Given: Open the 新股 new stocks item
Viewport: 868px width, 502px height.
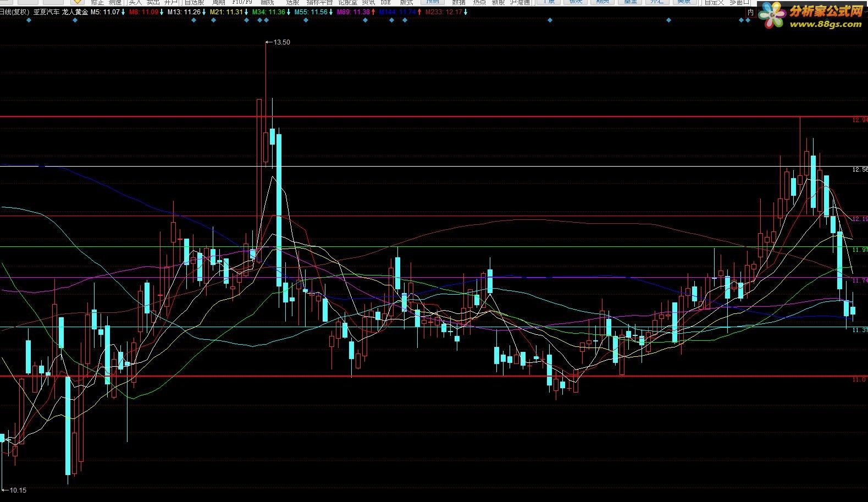Looking at the screenshot, I should click(498, 3).
